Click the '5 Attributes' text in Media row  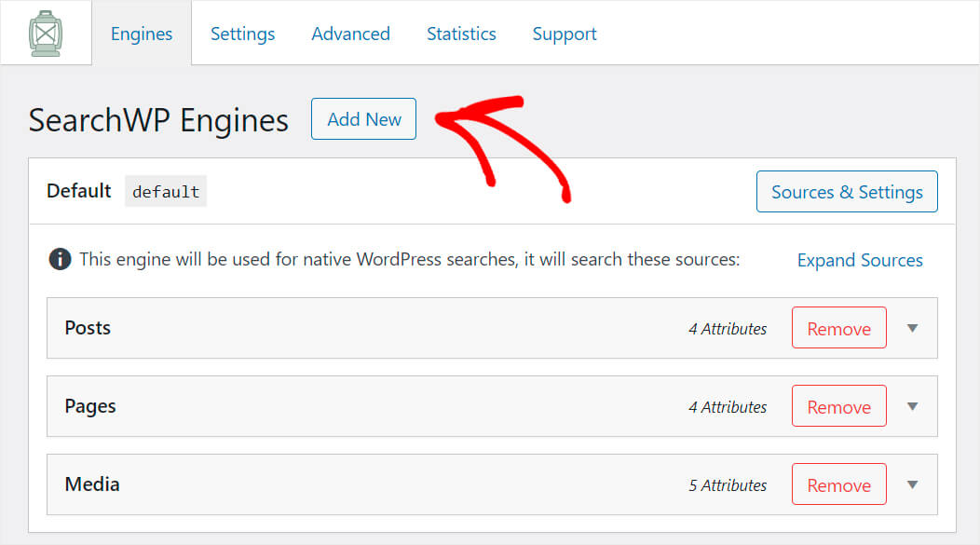728,485
